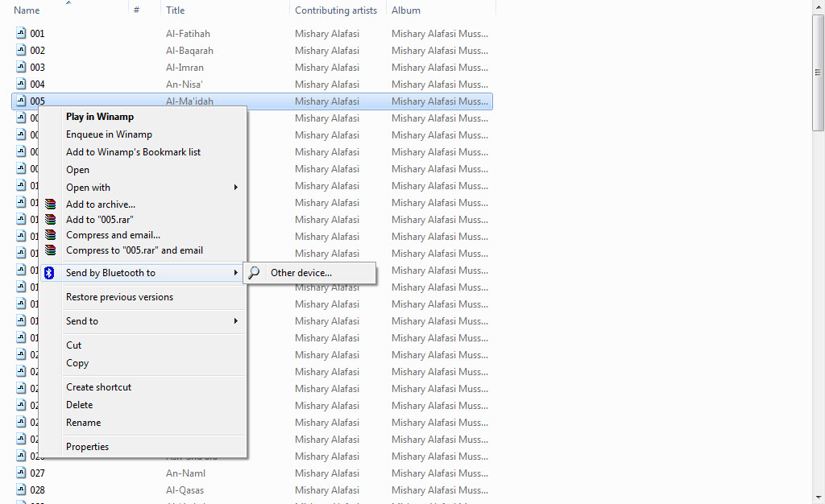Click the WinRAR icon beside Add to archive
825x504 pixels.
(x=51, y=204)
